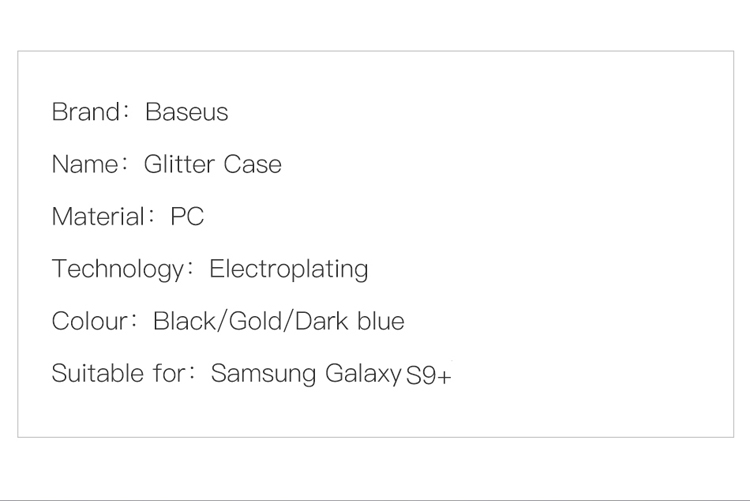Image resolution: width=750 pixels, height=501 pixels.
Task: Click the Colour label
Action: pyautogui.click(x=89, y=321)
